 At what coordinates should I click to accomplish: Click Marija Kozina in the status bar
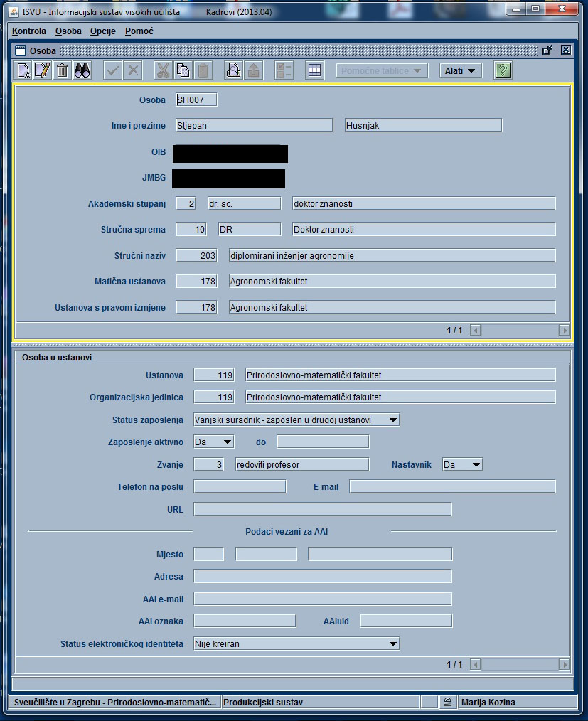(488, 702)
